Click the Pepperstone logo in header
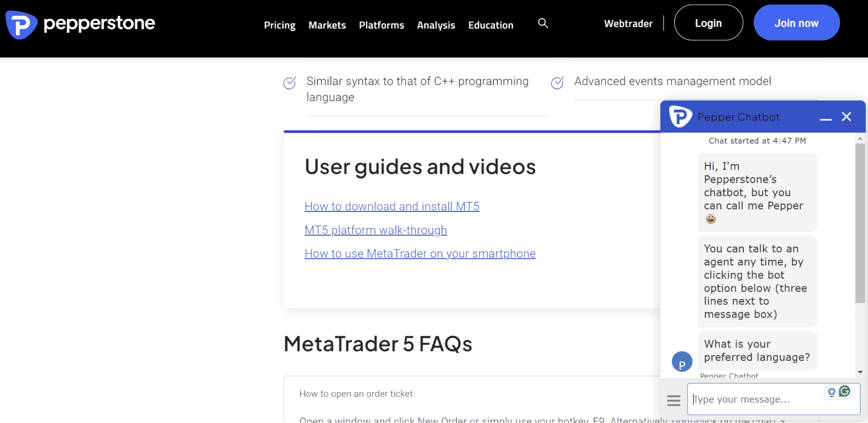 (x=80, y=24)
